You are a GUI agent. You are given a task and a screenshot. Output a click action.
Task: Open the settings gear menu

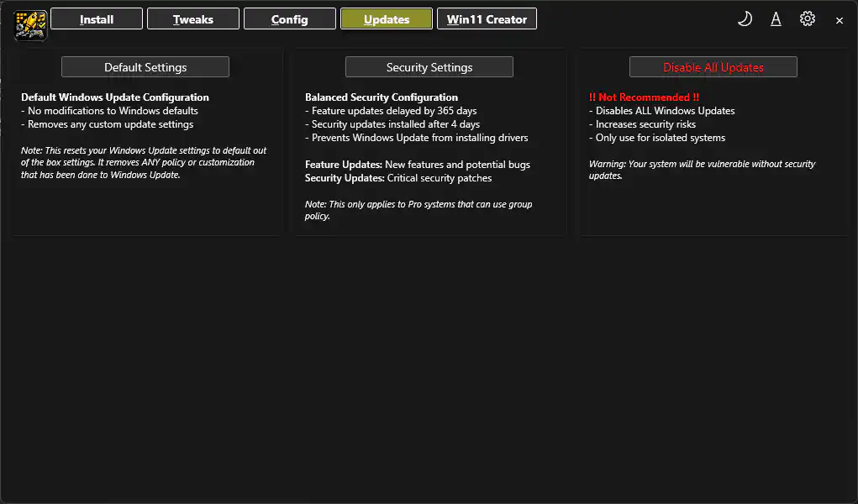(807, 18)
